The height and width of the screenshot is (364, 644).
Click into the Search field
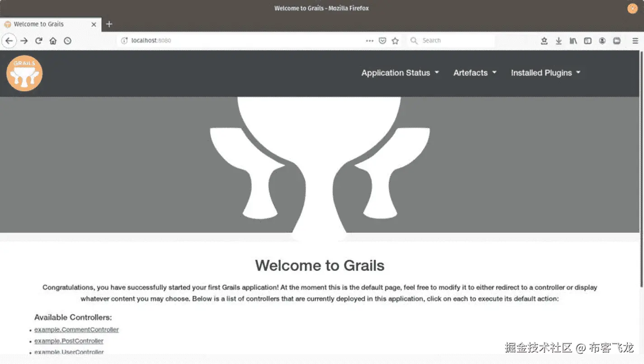coord(451,41)
